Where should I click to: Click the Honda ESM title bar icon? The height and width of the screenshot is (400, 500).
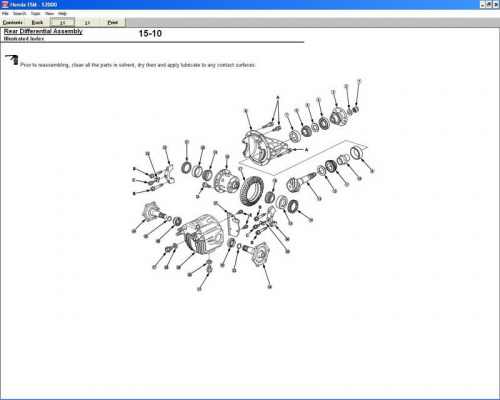[x=5, y=5]
